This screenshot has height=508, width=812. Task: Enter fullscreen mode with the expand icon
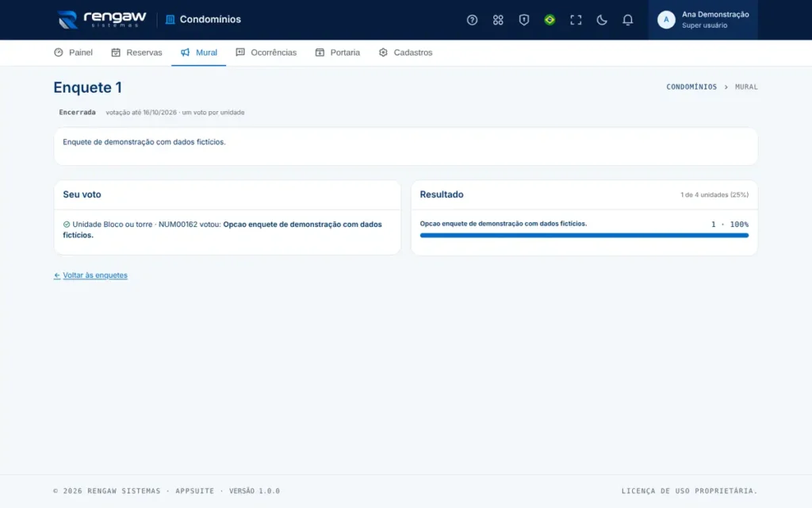coord(576,20)
